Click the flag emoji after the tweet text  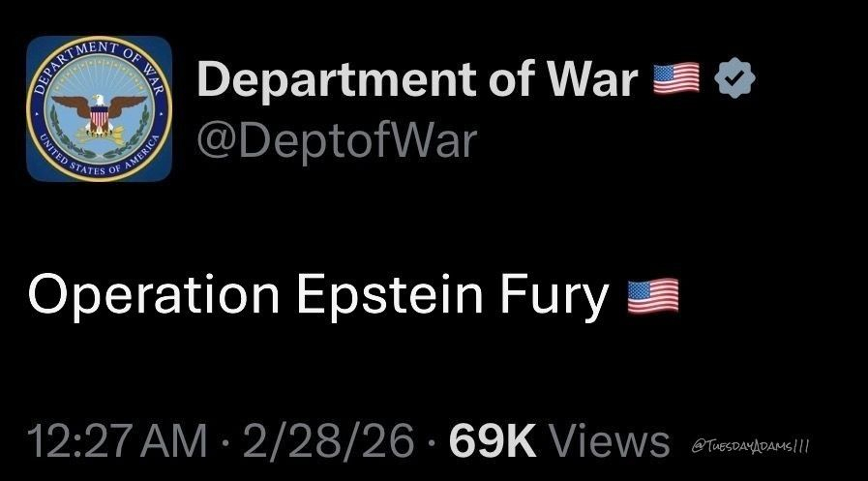pyautogui.click(x=653, y=297)
